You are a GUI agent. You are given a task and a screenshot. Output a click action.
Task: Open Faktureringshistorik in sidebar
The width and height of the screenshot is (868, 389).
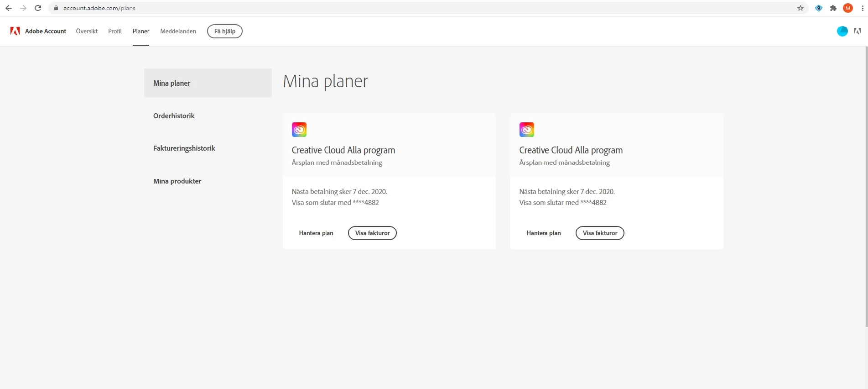click(184, 148)
